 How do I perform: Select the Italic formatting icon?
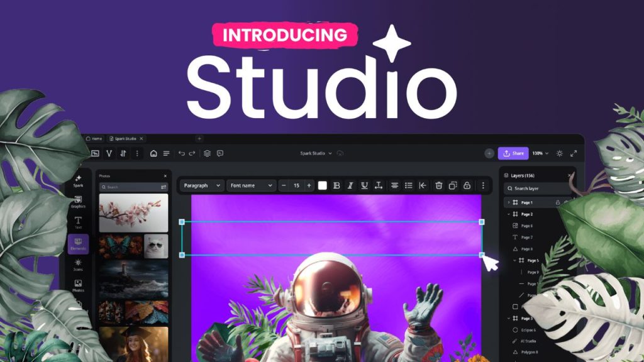350,185
